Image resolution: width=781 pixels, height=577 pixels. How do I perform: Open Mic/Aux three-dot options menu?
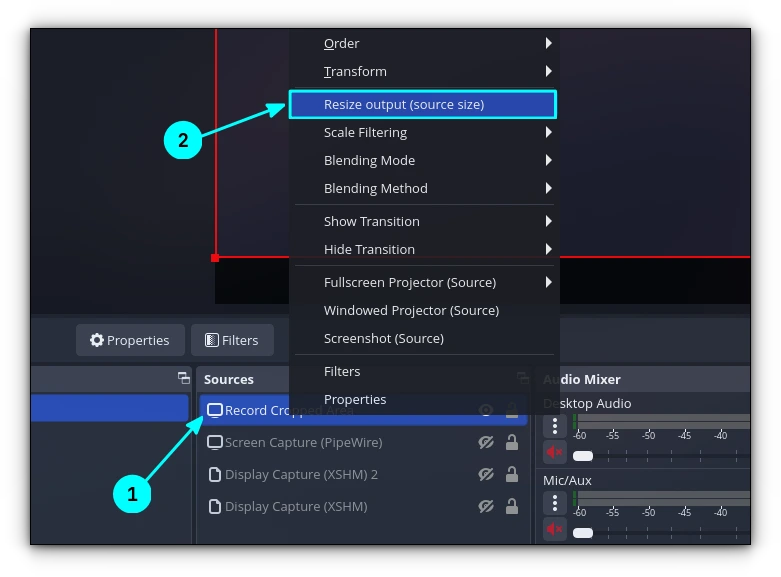coord(554,503)
